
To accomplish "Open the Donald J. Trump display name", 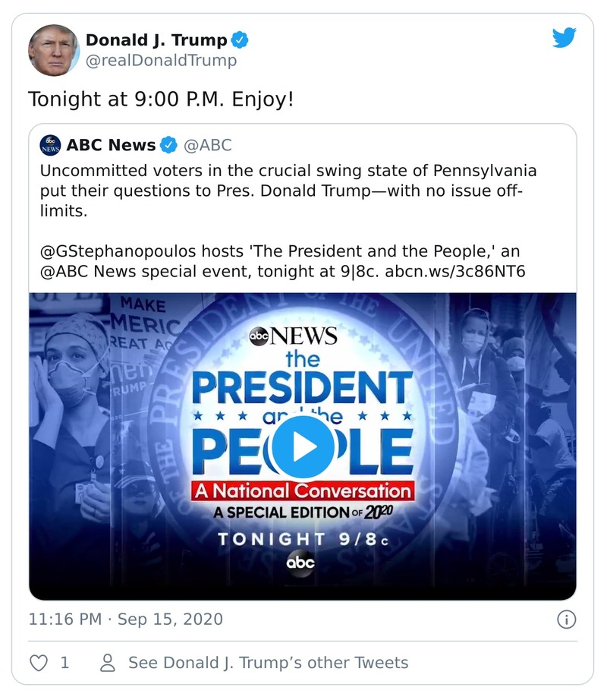I will [x=156, y=39].
